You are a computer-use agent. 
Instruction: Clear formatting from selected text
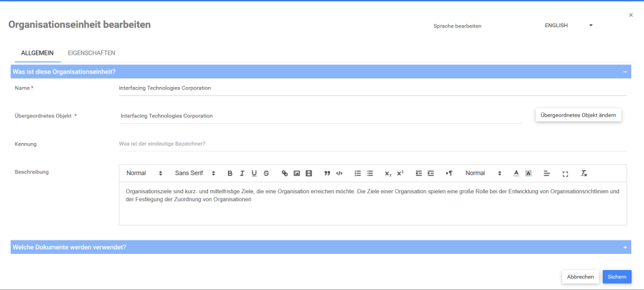point(583,173)
